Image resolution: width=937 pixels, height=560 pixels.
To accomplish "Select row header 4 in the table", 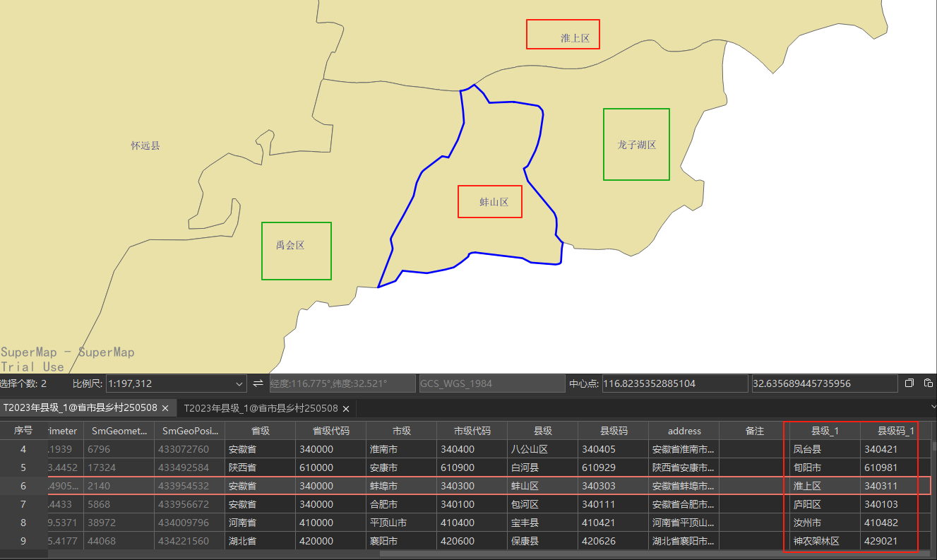I will [23, 449].
